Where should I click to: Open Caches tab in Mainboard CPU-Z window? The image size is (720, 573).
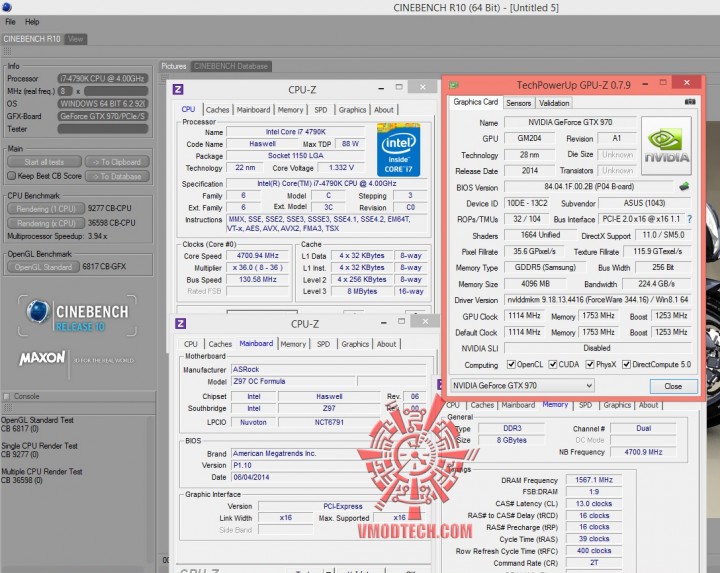(x=220, y=344)
